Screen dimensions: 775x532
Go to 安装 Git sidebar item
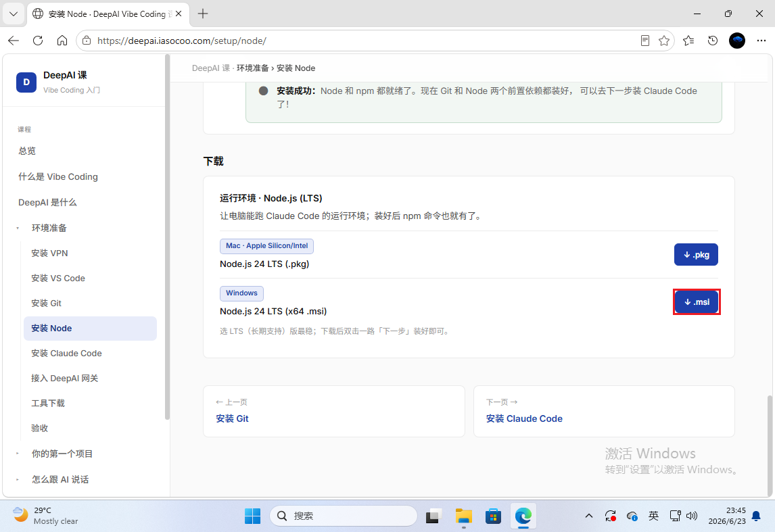pos(46,303)
